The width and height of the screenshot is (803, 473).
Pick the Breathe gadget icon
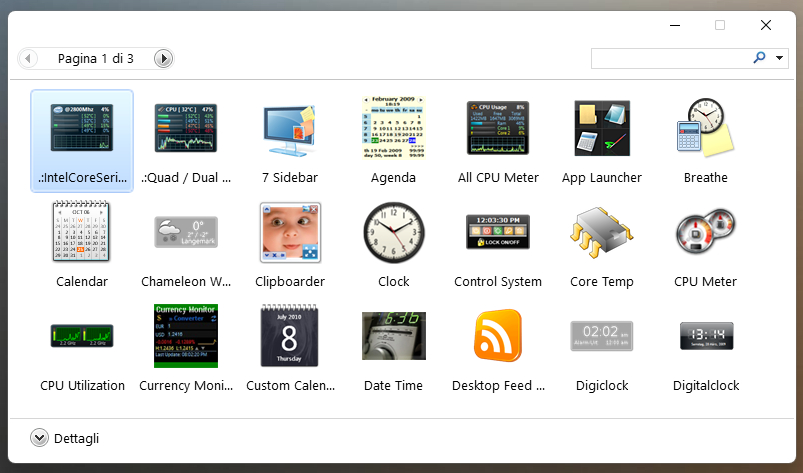(706, 128)
